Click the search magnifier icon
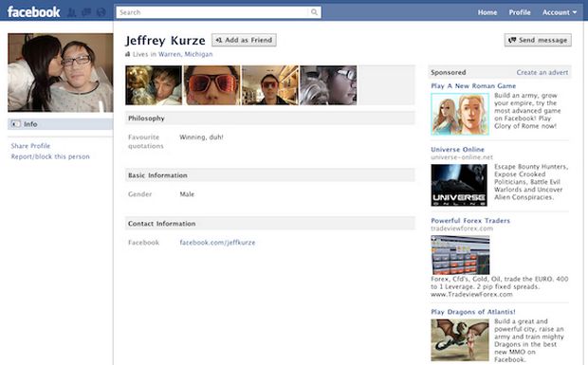 click(314, 12)
